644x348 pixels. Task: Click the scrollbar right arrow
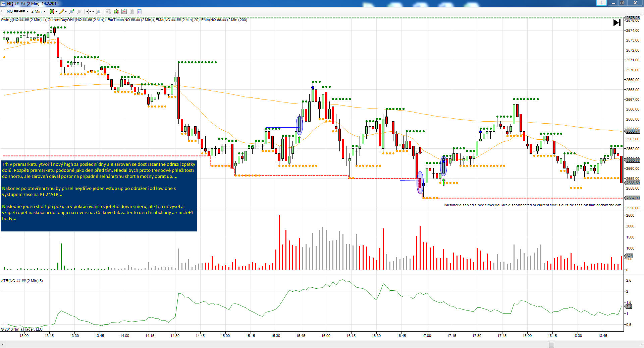(x=641, y=344)
